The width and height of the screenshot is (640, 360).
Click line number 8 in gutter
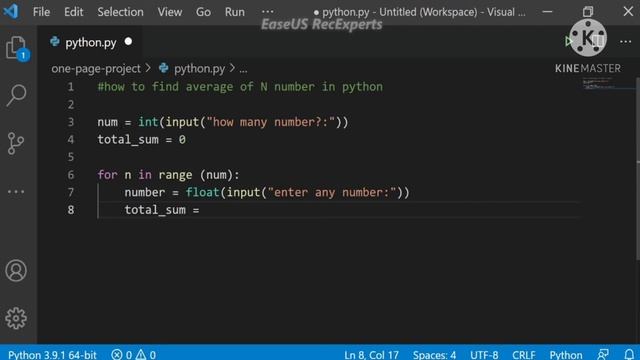coord(71,210)
